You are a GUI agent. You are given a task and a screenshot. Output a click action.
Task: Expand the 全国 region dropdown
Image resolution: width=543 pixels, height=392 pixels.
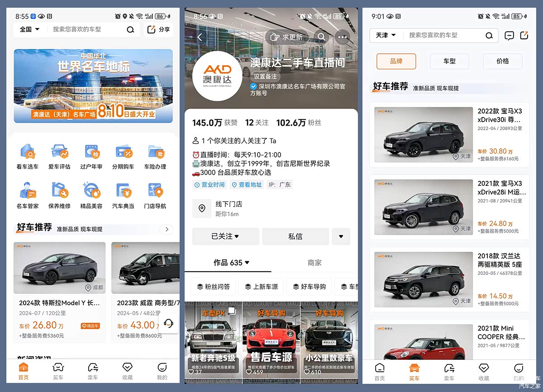(30, 29)
